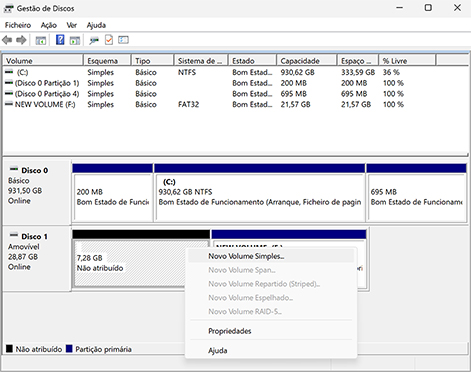Screen dimensions: 471x372
Task: Click the Partição primária legend label
Action: (x=103, y=349)
